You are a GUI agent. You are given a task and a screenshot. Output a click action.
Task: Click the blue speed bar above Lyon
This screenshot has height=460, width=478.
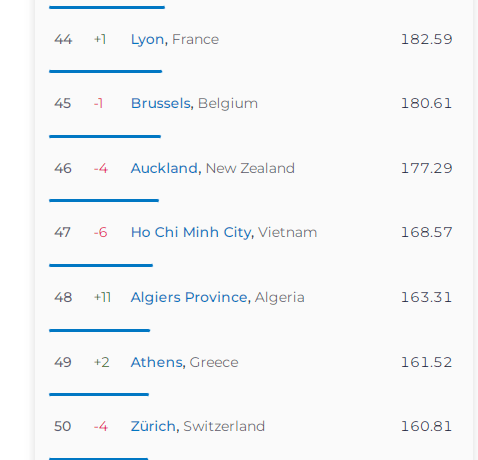[107, 7]
